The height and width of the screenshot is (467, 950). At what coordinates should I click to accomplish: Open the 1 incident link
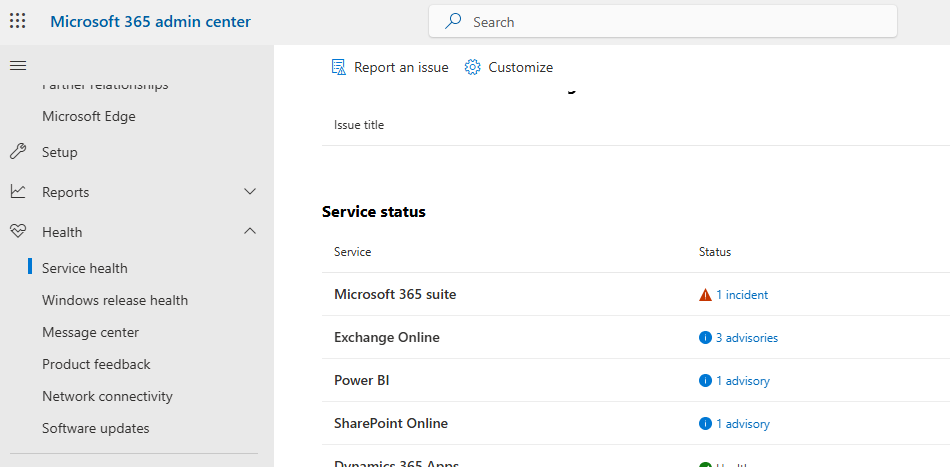742,295
